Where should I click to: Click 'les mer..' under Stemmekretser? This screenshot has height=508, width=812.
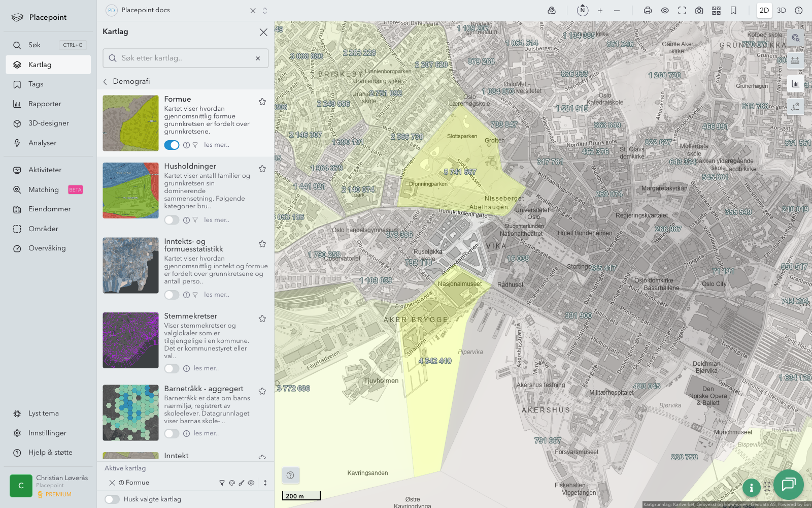(206, 368)
